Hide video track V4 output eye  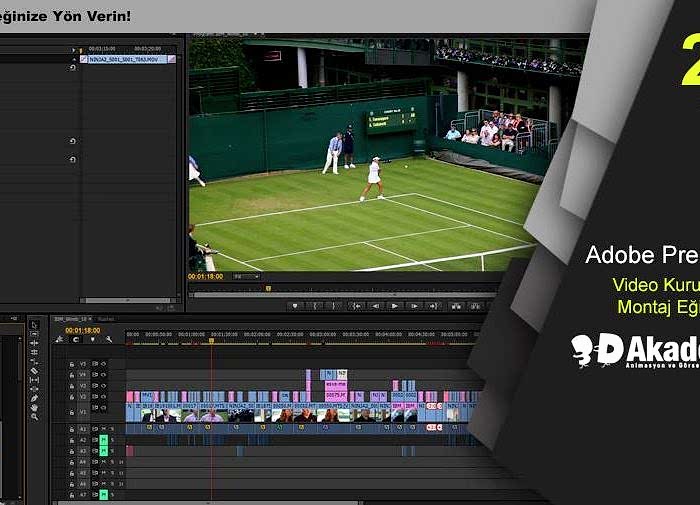(103, 375)
